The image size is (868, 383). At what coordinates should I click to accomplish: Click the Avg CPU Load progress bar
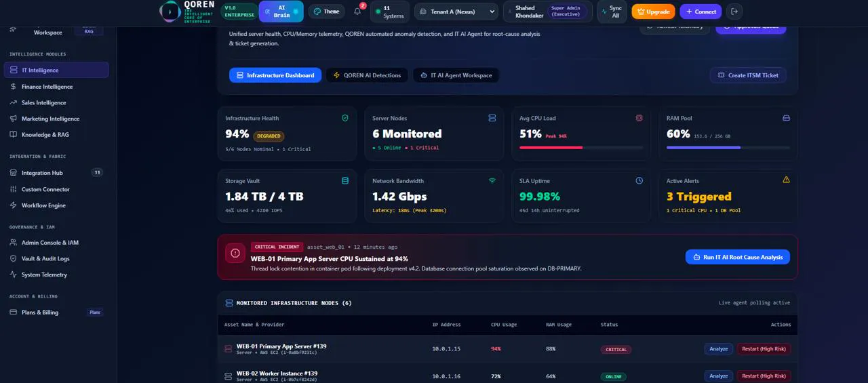[581, 147]
